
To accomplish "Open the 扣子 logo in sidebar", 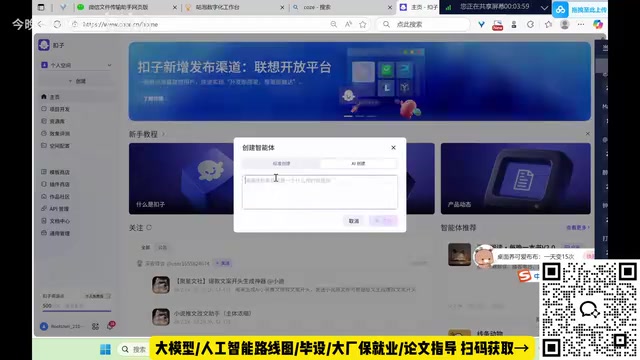I will point(44,45).
